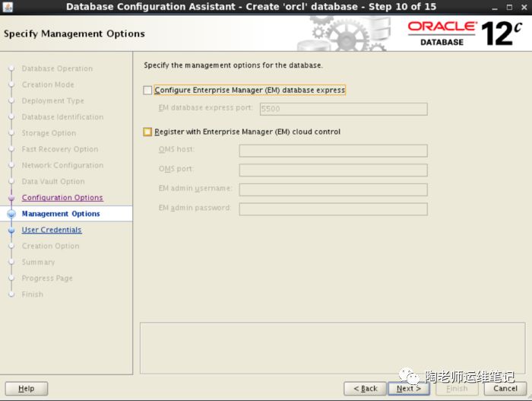Jump to the User Credentials step
Image resolution: width=532 pixels, height=401 pixels.
tap(52, 230)
